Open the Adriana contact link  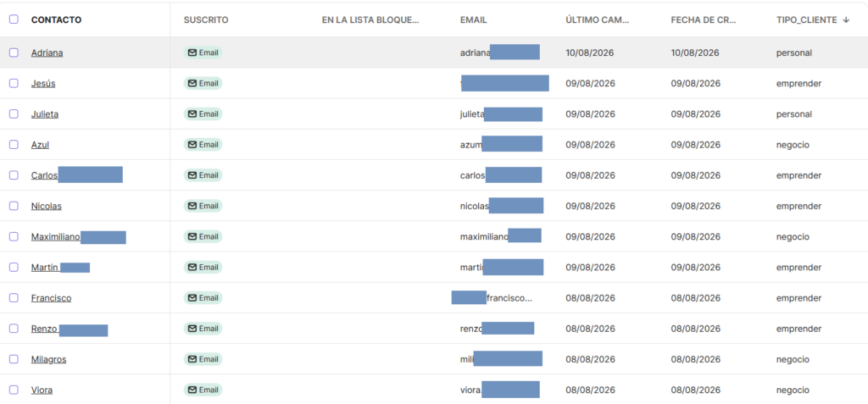(x=47, y=53)
